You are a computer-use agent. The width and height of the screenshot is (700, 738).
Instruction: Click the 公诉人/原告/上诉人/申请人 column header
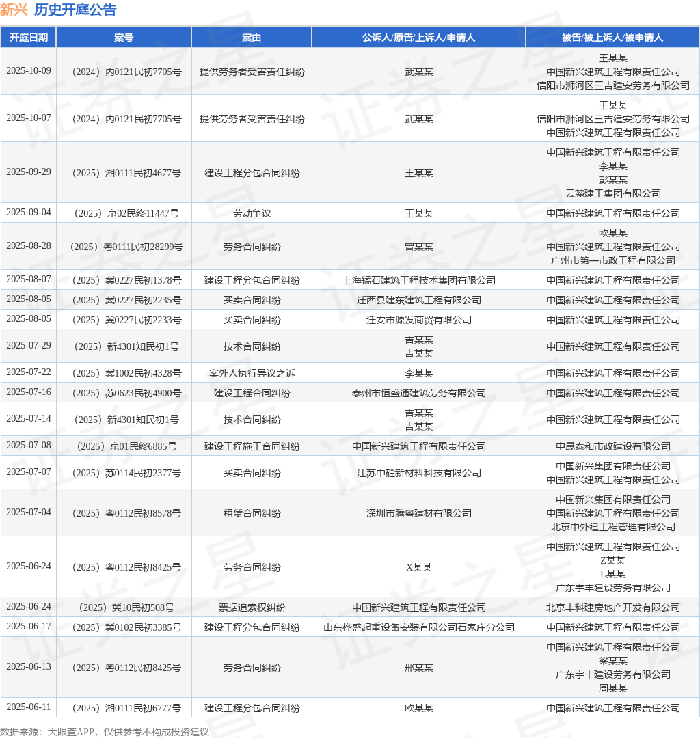point(418,38)
